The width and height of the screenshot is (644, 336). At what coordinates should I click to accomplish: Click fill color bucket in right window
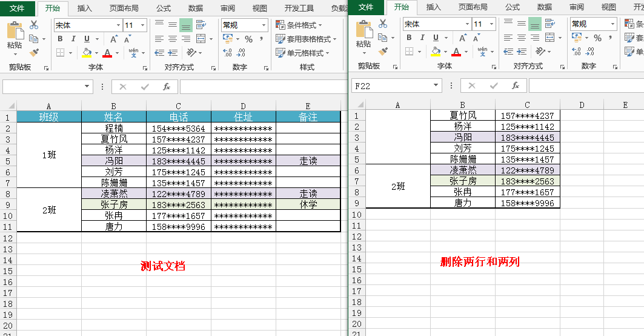(436, 52)
